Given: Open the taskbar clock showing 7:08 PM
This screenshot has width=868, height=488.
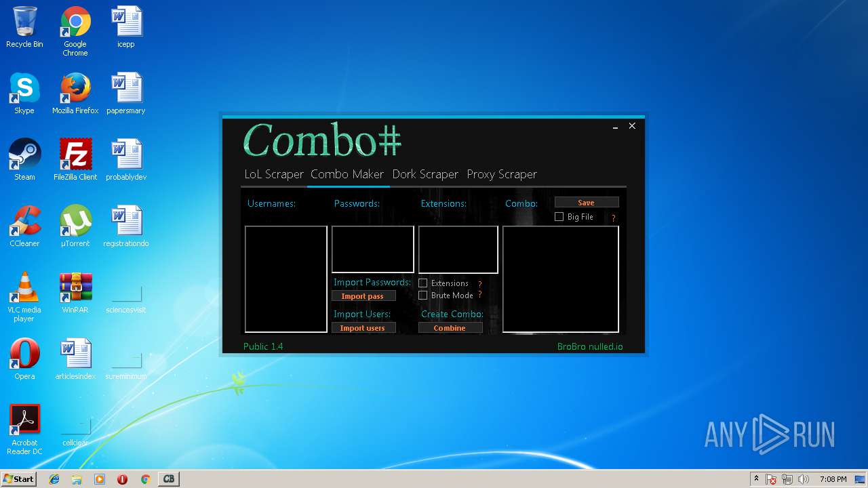Looking at the screenshot, I should pyautogui.click(x=833, y=479).
